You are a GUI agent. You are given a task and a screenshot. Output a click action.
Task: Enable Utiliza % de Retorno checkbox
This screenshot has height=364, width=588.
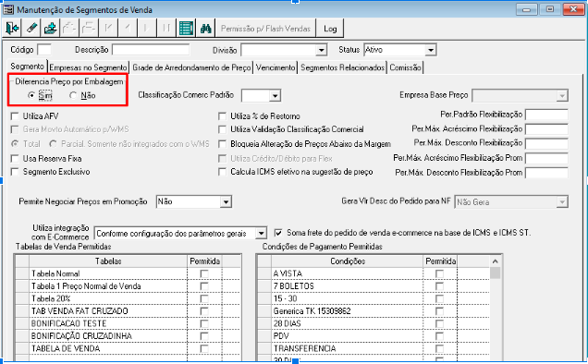coord(223,116)
